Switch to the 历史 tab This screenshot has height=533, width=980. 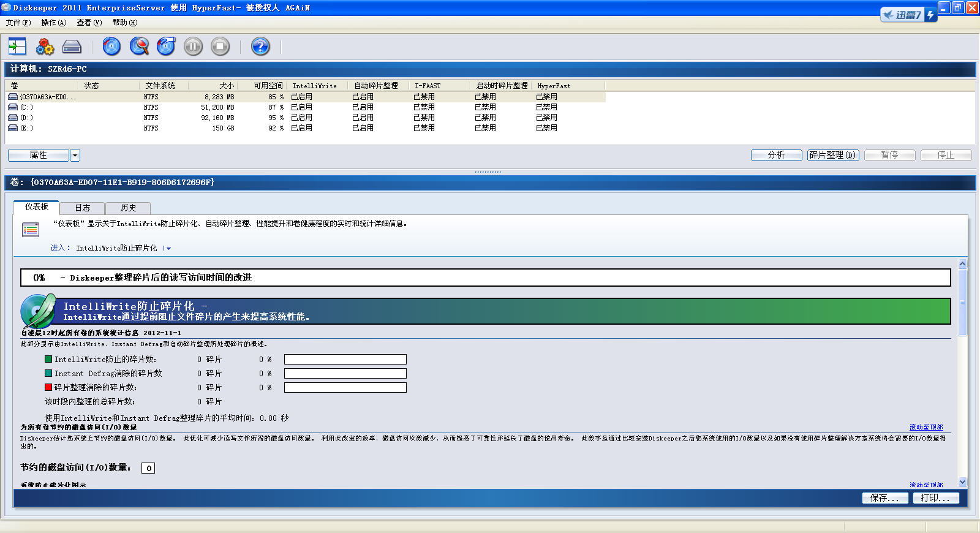(x=128, y=208)
